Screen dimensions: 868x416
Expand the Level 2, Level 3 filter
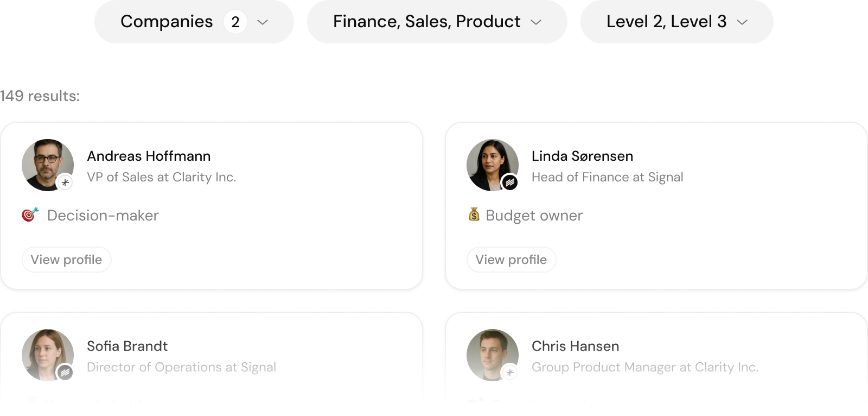(x=677, y=22)
